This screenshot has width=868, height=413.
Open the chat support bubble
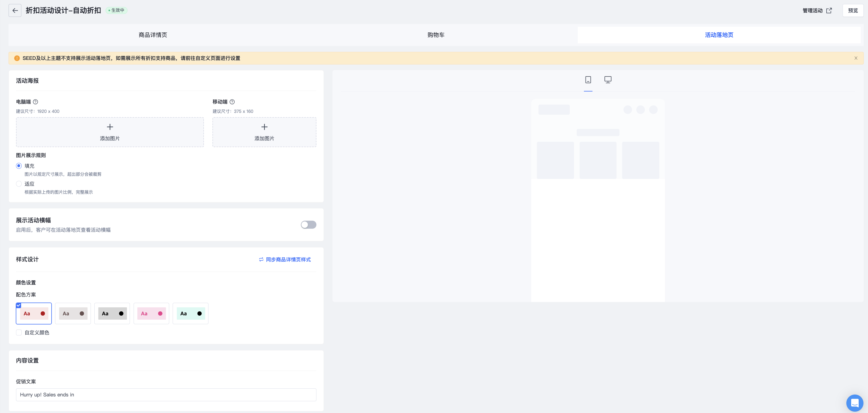(x=854, y=403)
